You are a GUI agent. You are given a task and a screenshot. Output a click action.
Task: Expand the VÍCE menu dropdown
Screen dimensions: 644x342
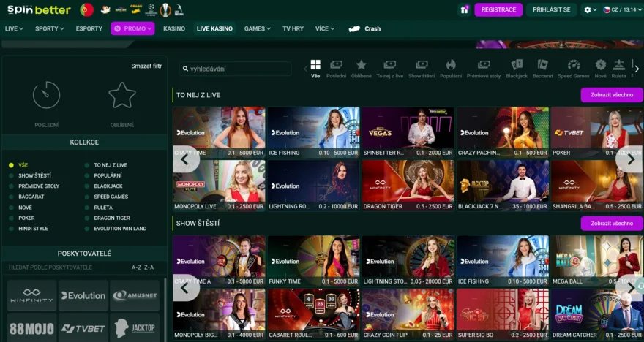(325, 28)
